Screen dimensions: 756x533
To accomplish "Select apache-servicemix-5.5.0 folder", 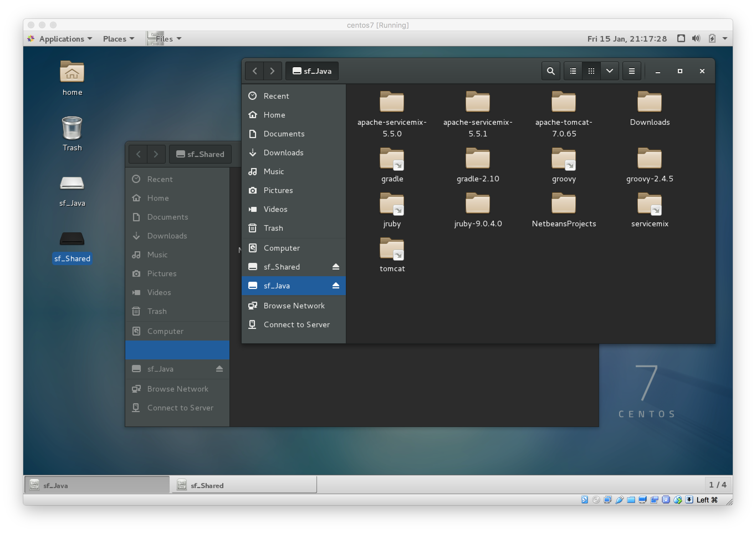I will tap(392, 114).
